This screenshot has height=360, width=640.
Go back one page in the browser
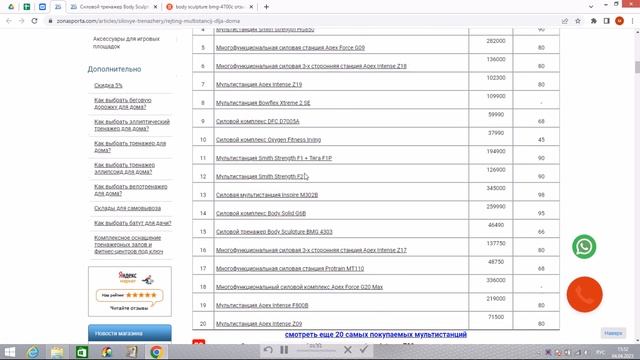click(x=9, y=21)
